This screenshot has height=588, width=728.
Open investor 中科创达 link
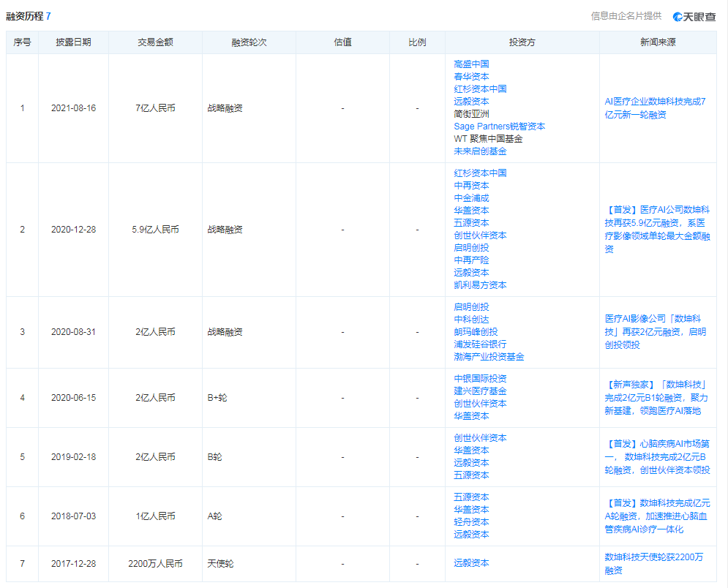(x=471, y=320)
